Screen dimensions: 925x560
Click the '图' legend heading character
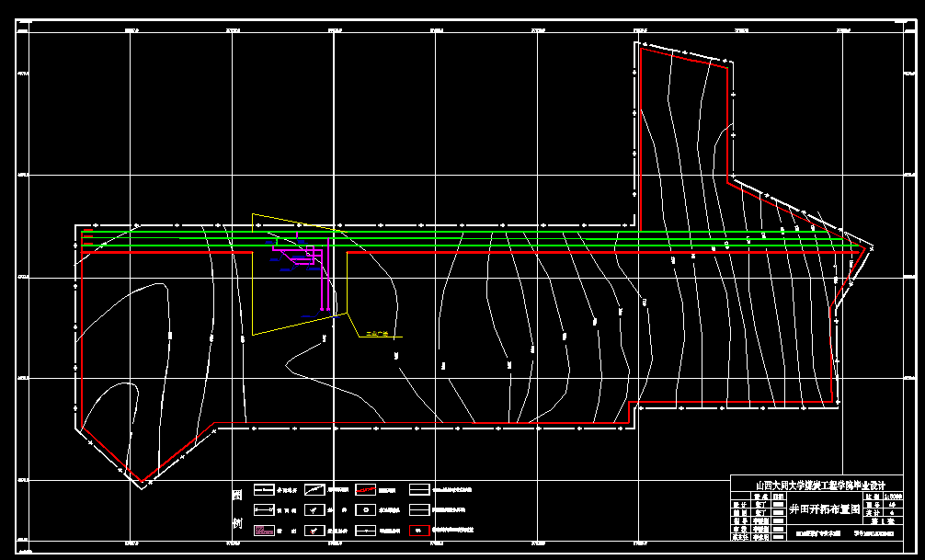coord(237,495)
